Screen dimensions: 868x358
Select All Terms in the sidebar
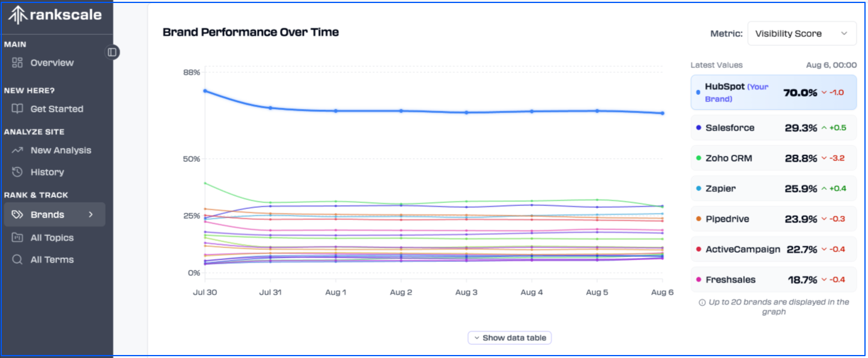(x=52, y=259)
